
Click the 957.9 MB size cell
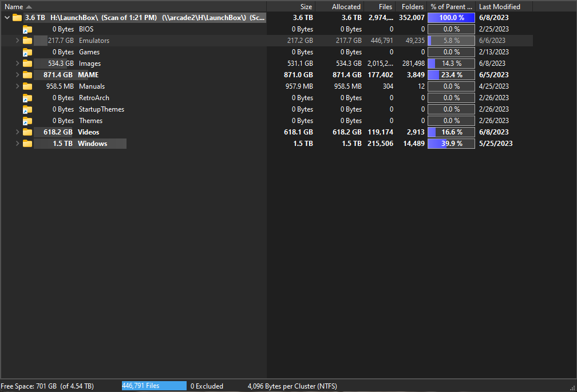click(299, 86)
